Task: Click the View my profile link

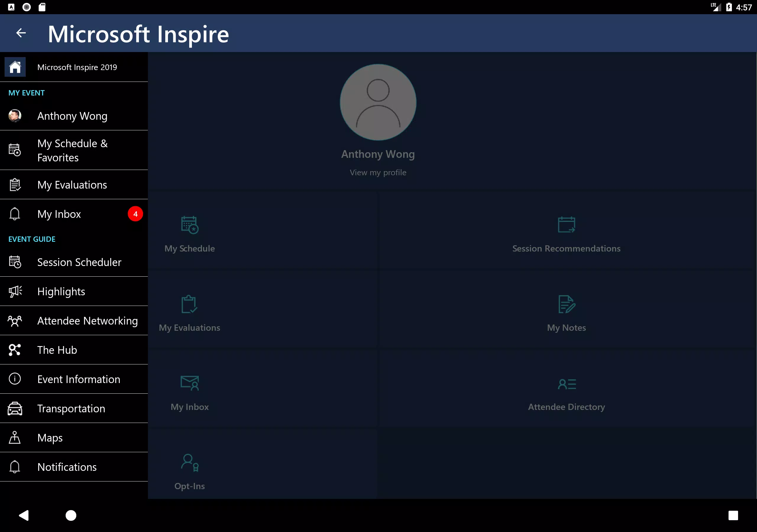Action: (378, 172)
